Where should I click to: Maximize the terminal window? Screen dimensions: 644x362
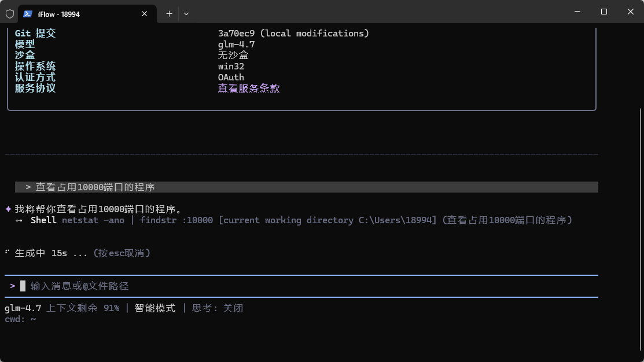[603, 12]
